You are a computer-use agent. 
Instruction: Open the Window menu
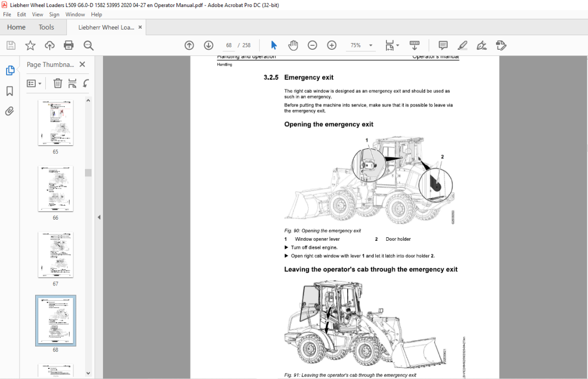[75, 14]
